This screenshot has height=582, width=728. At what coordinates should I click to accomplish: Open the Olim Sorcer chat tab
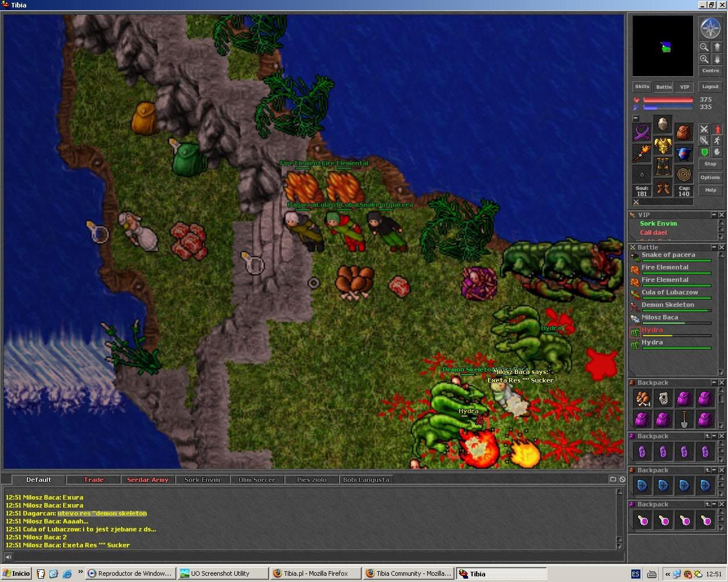257,480
